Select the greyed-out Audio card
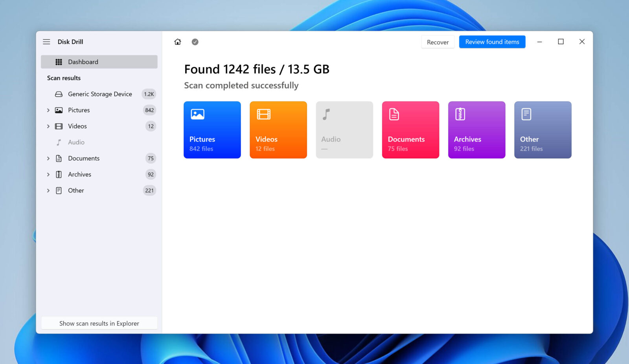629x364 pixels. [x=344, y=130]
